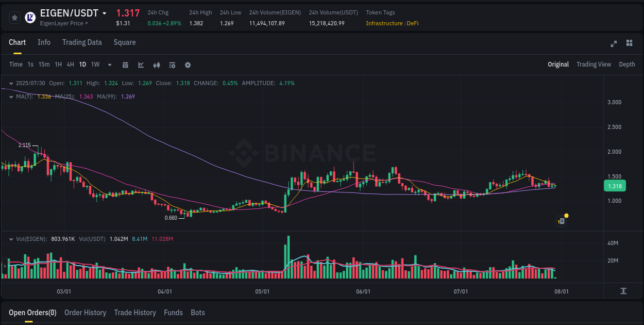644x325 pixels.
Task: Click the chart screenshot icon near the candles
Action: click(561, 221)
